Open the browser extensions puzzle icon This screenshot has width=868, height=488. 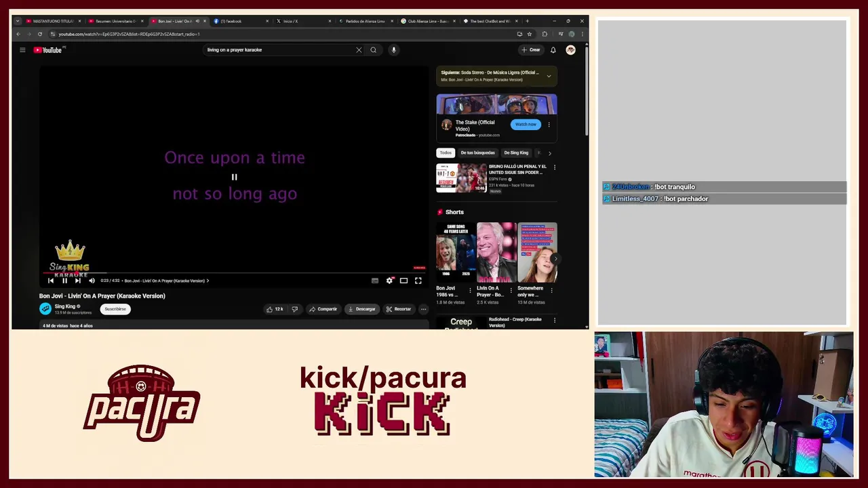(x=545, y=34)
